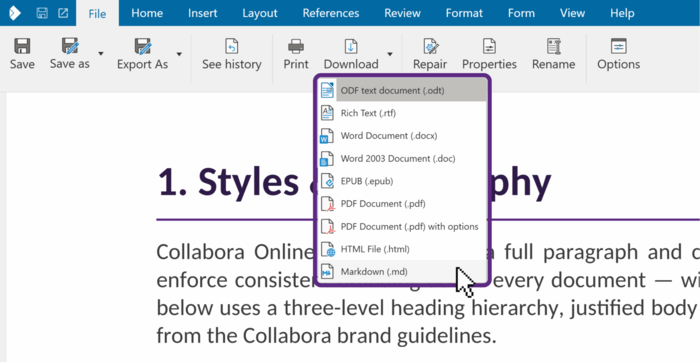The width and height of the screenshot is (700, 362).
Task: Switch to the Format tab
Action: [464, 13]
